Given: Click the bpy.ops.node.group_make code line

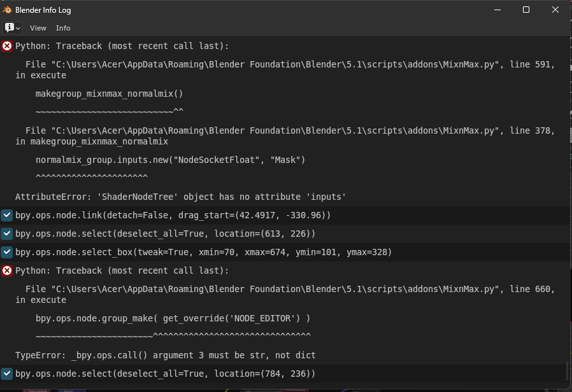Looking at the screenshot, I should (x=173, y=318).
